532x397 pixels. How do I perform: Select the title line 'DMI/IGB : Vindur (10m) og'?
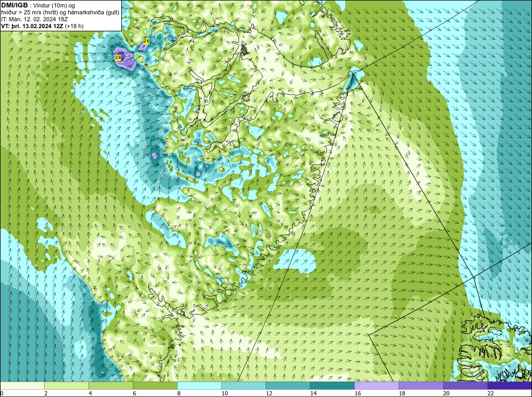[38, 5]
